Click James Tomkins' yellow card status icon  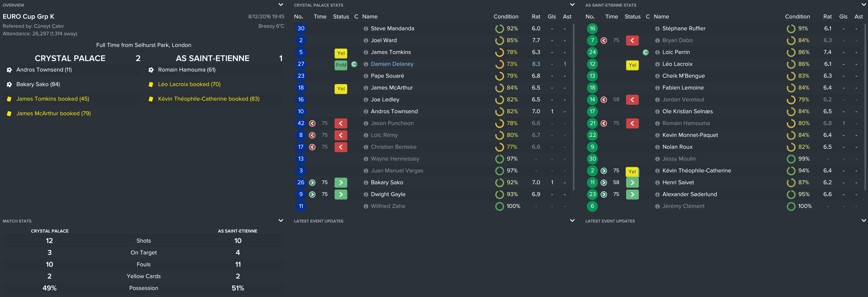click(341, 53)
